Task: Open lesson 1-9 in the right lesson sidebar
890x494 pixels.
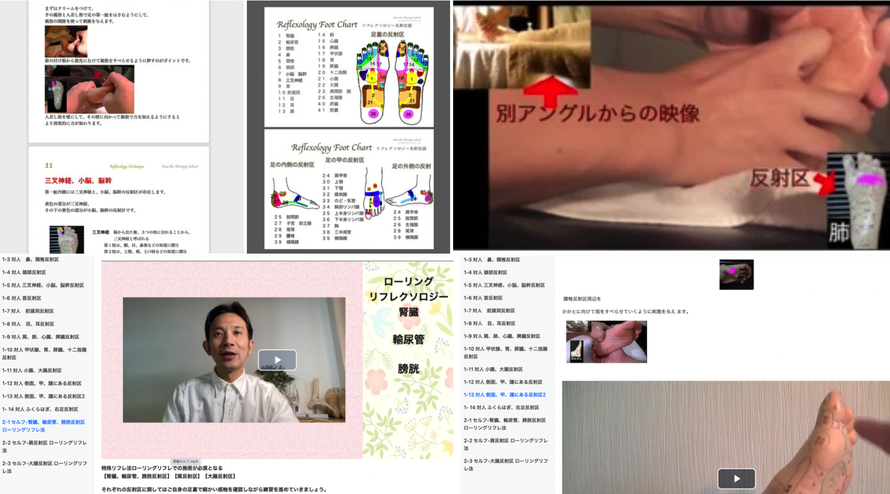Action: click(502, 336)
